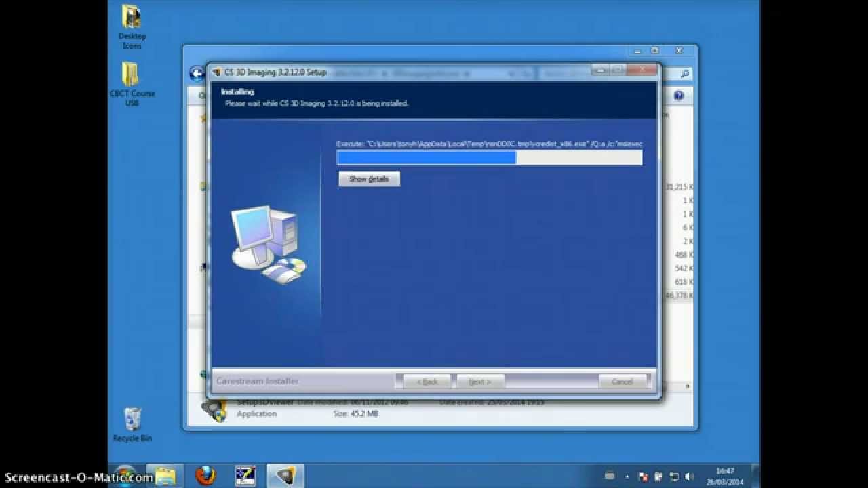Open Windows Explorer from the taskbar
This screenshot has height=488, width=868.
coord(165,476)
